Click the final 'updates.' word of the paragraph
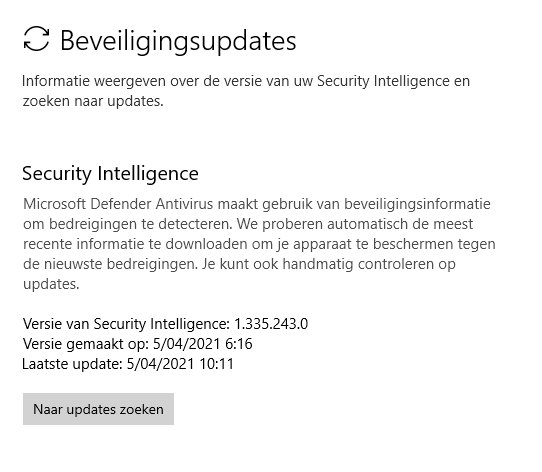This screenshot has height=472, width=542. point(51,285)
